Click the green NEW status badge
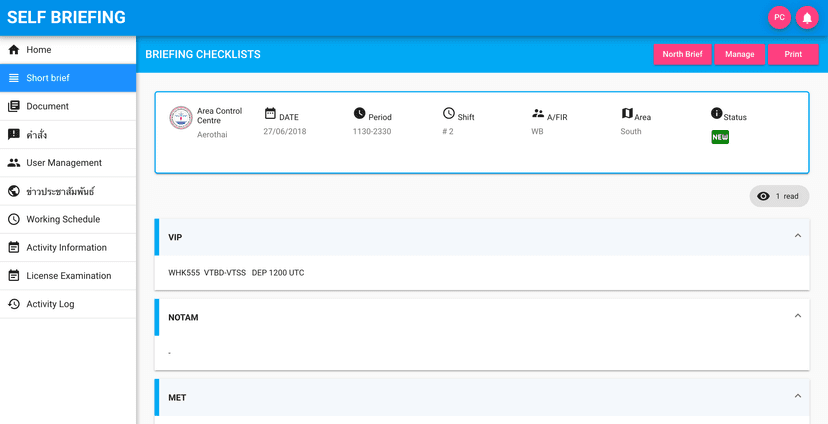This screenshot has height=424, width=828. [720, 137]
